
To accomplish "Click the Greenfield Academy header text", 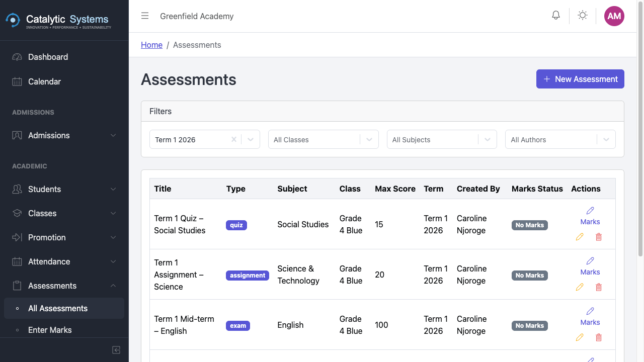I will [x=197, y=16].
